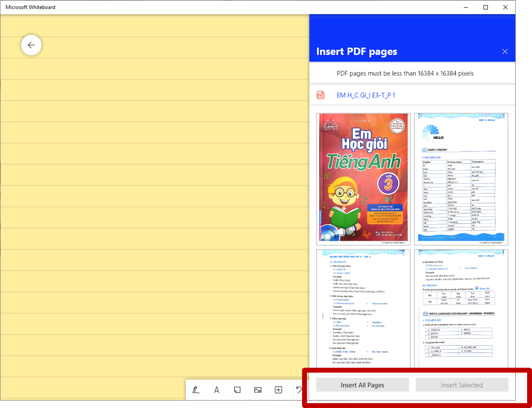Select the Unit 1 Hello vocabulary page

461,179
